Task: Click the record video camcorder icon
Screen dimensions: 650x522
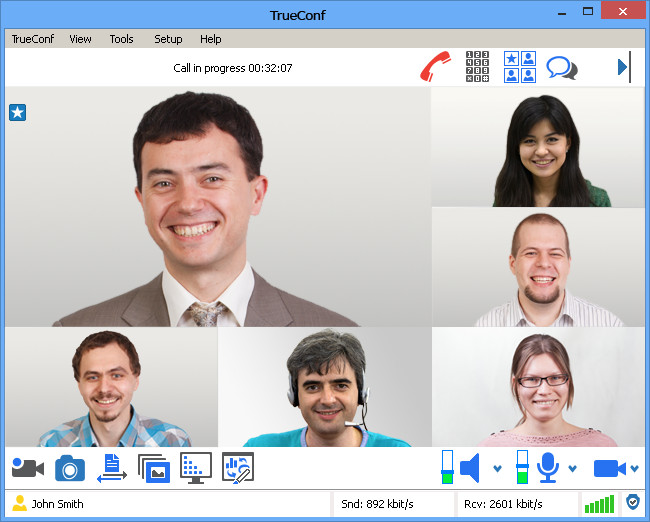Action: 28,468
